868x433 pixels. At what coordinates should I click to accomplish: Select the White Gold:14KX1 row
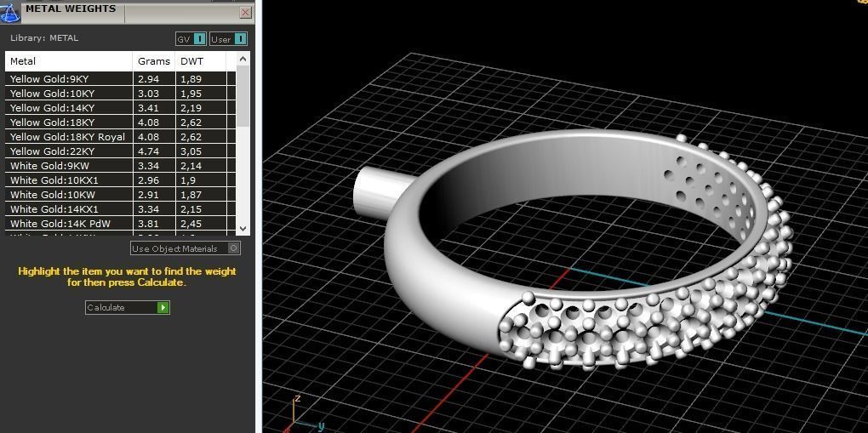120,208
